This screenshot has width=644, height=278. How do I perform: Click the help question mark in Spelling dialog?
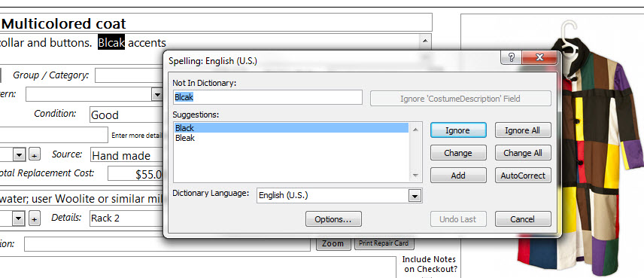[511, 57]
